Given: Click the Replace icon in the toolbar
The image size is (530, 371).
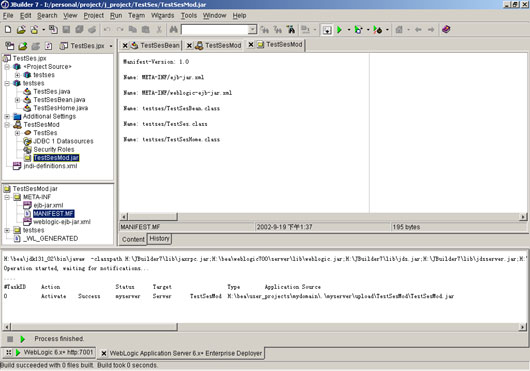Looking at the screenshot, I should tap(278, 30).
